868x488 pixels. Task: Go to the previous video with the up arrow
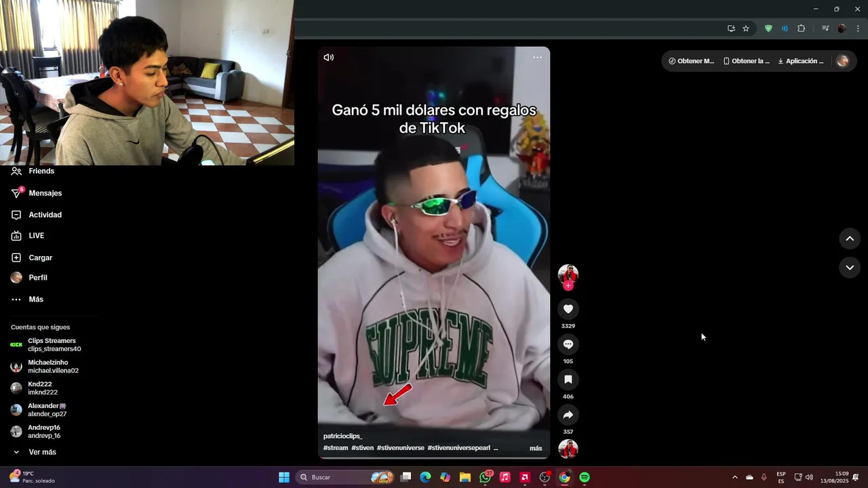[x=850, y=239]
